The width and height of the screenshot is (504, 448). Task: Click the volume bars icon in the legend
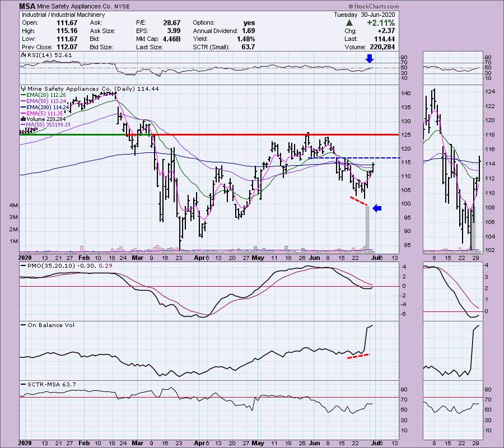point(23,119)
